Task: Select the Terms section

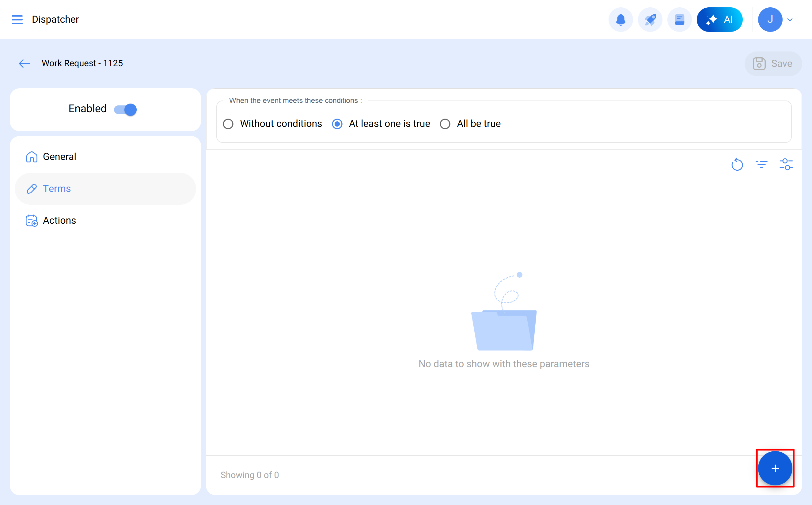Action: [57, 189]
